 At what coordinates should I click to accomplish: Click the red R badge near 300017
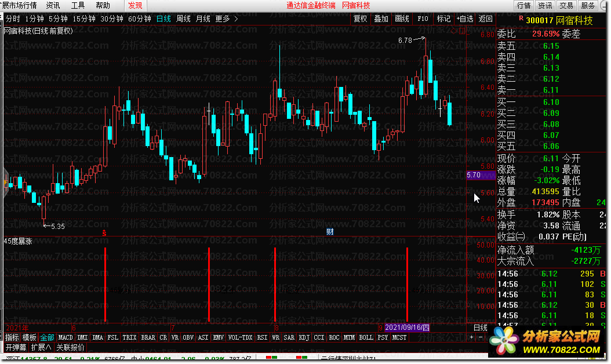pos(521,19)
